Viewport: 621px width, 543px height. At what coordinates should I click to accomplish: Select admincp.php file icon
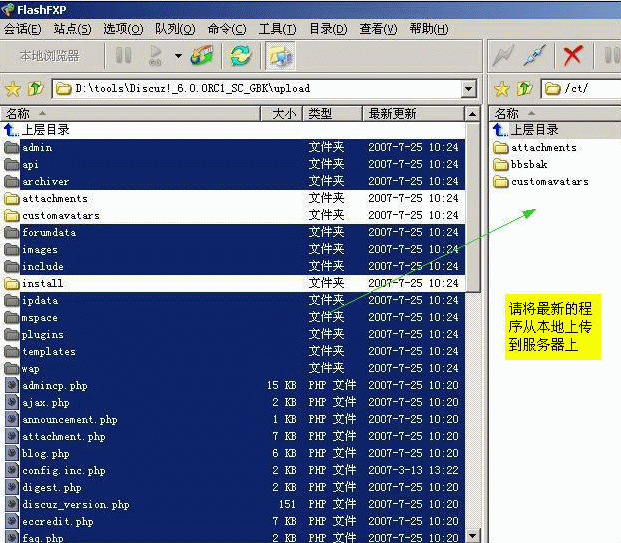point(12,385)
